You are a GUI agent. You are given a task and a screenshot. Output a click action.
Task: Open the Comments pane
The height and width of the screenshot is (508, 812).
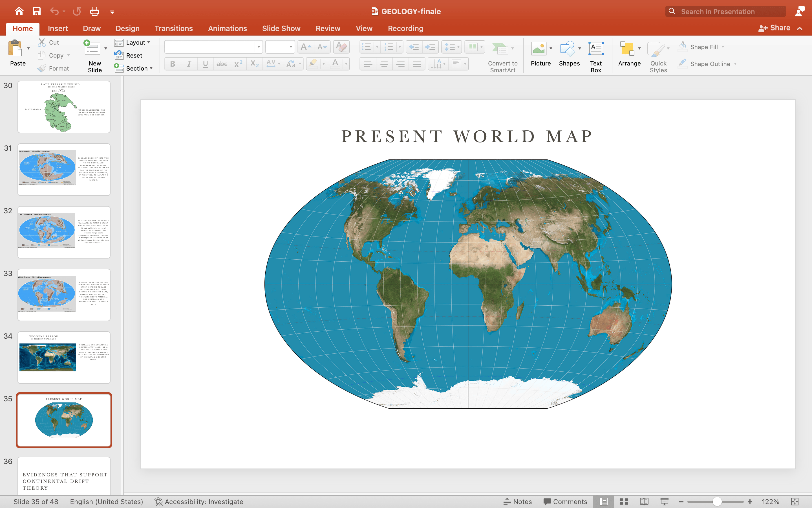pyautogui.click(x=565, y=501)
